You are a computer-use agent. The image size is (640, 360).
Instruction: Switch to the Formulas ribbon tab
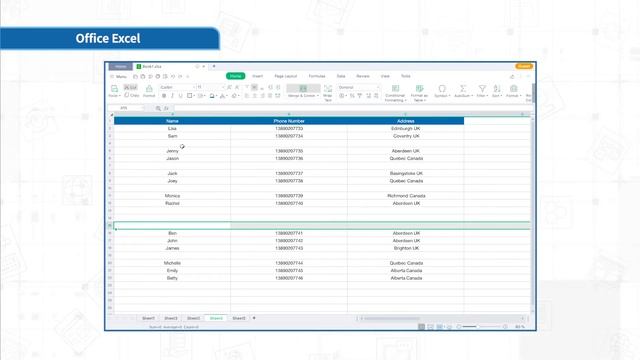coord(317,76)
